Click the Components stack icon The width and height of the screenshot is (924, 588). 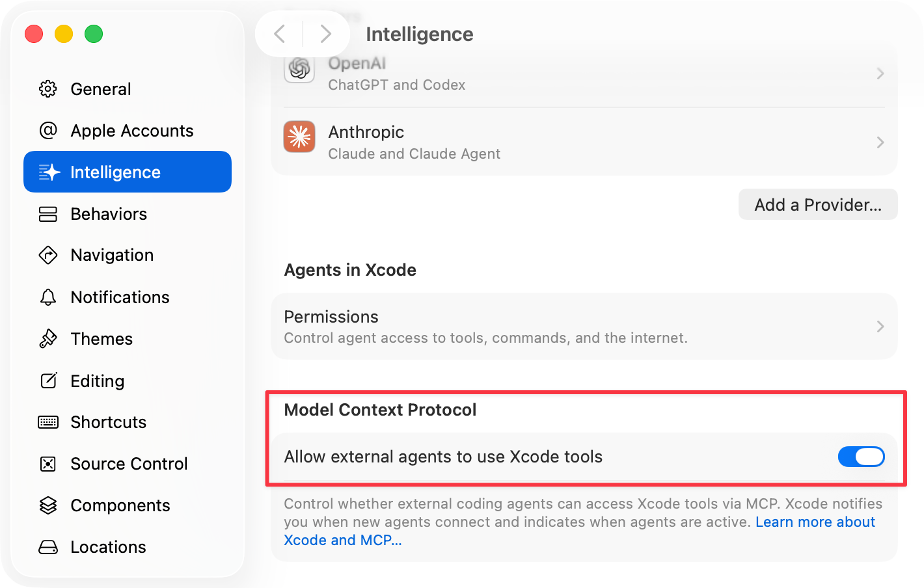click(x=48, y=505)
